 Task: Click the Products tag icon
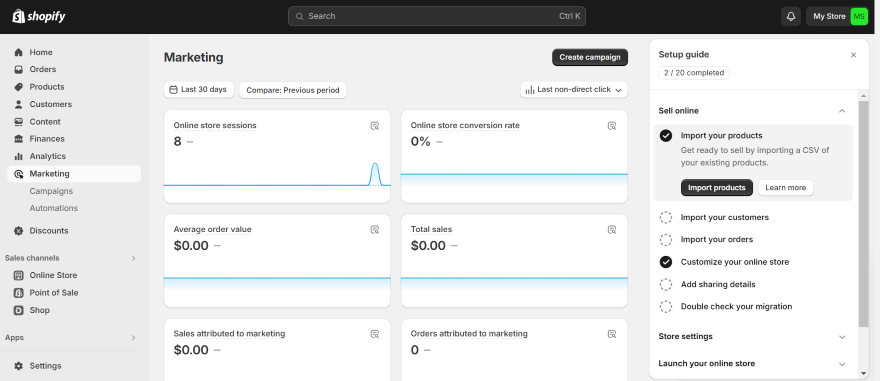[19, 87]
